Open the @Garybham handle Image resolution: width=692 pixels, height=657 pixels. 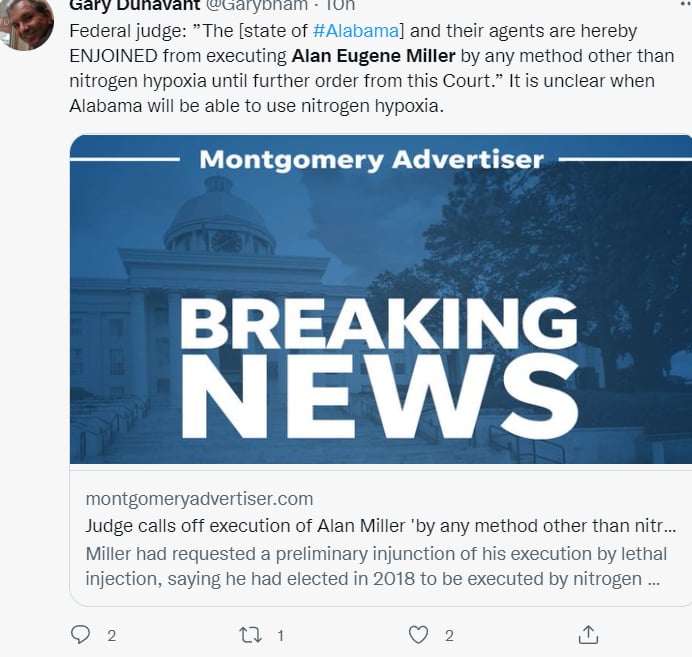tap(257, 5)
